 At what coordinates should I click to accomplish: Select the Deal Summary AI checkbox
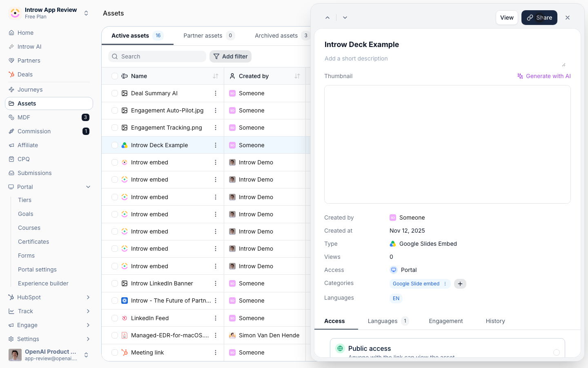tap(115, 93)
